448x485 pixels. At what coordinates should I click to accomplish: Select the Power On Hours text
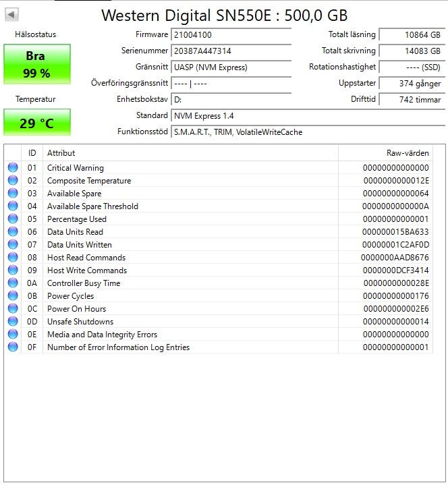pos(76,309)
